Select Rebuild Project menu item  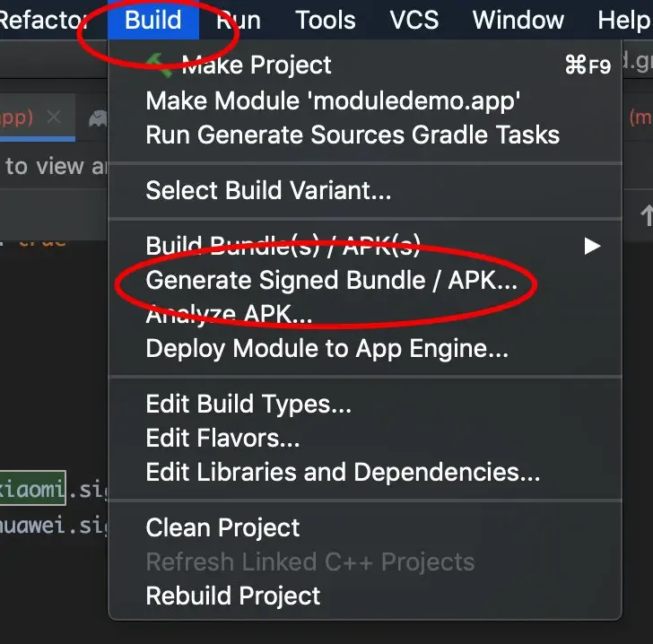coord(232,596)
